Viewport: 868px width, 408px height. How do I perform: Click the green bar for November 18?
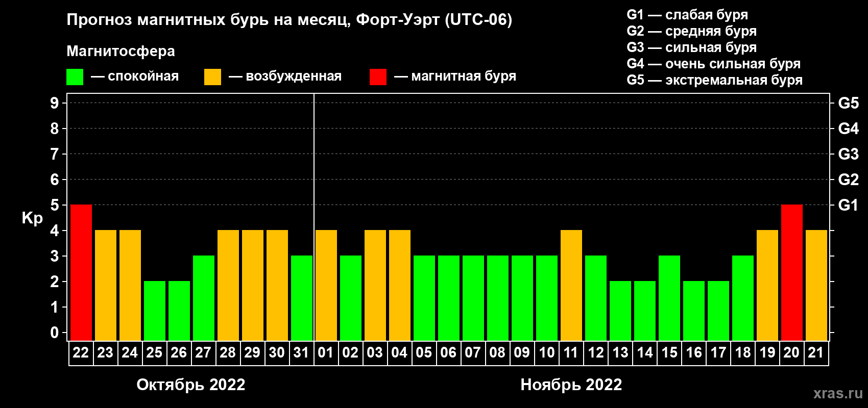click(743, 298)
